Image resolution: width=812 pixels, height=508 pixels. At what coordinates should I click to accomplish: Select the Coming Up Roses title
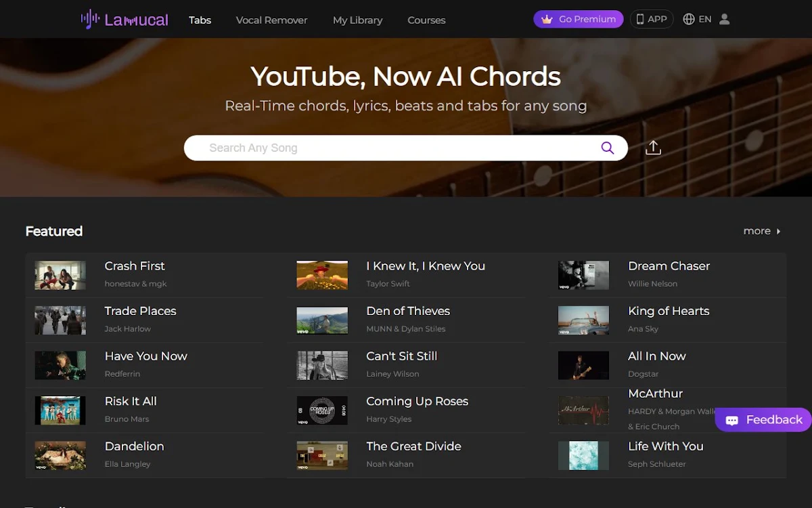[x=417, y=402]
